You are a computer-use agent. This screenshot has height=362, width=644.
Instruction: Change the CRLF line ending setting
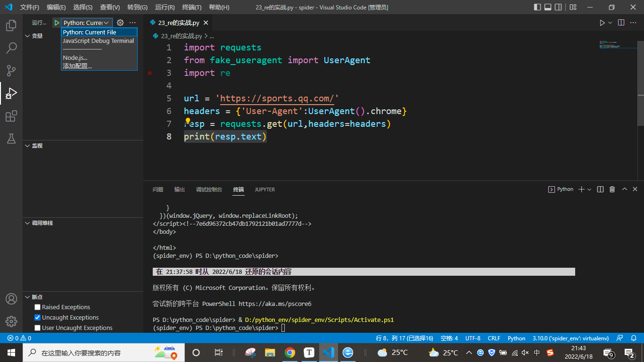click(x=494, y=338)
